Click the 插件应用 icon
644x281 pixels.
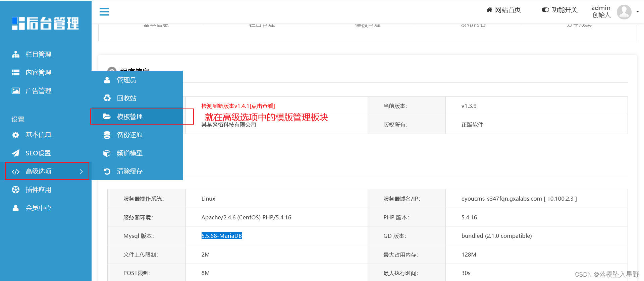pos(16,190)
